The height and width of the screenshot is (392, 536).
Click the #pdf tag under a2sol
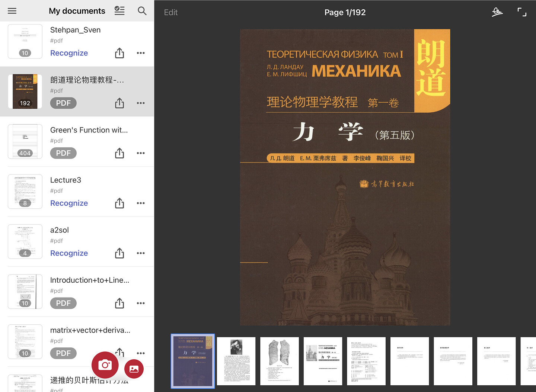pyautogui.click(x=57, y=241)
